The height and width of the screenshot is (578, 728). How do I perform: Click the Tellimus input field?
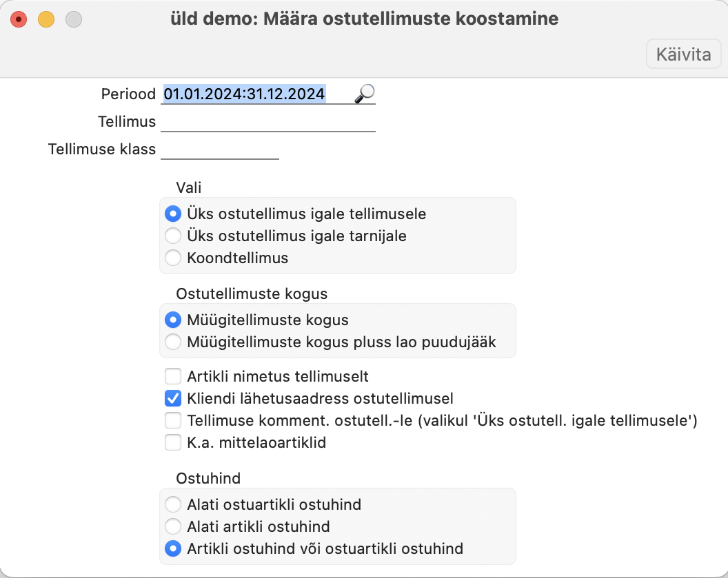267,122
